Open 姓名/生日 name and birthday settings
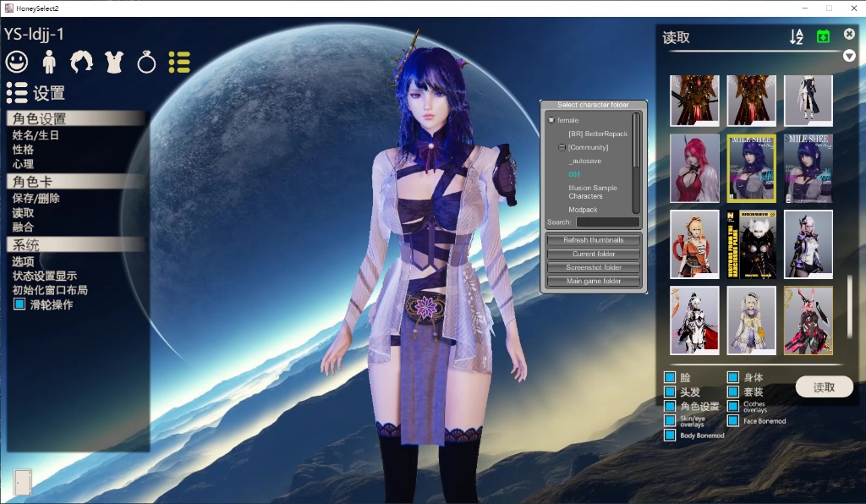The height and width of the screenshot is (504, 866). point(36,135)
